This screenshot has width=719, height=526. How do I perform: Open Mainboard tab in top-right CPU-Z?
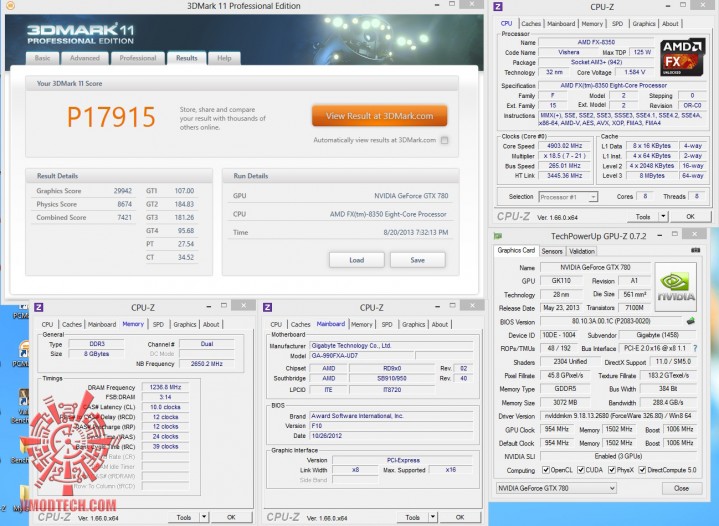pyautogui.click(x=561, y=24)
